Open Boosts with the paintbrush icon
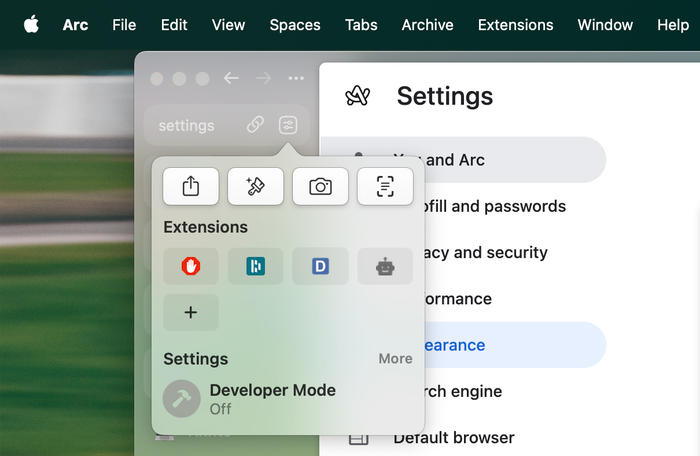700x456 pixels. pos(256,186)
